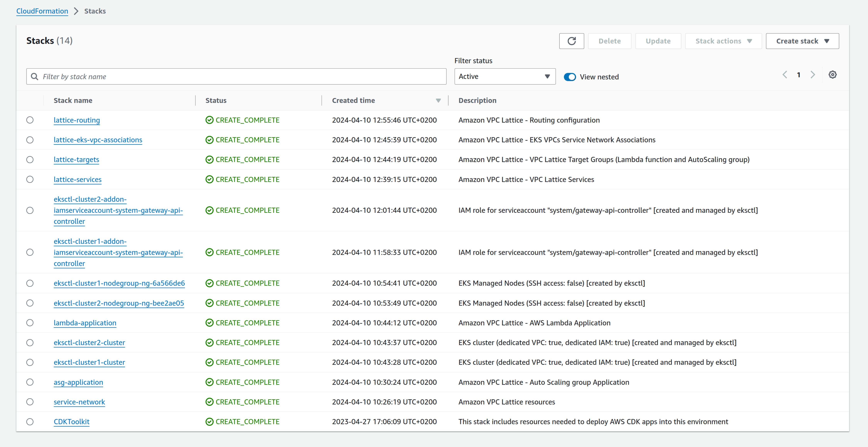Image resolution: width=868 pixels, height=447 pixels.
Task: Open the table preferences gear icon
Action: [832, 75]
